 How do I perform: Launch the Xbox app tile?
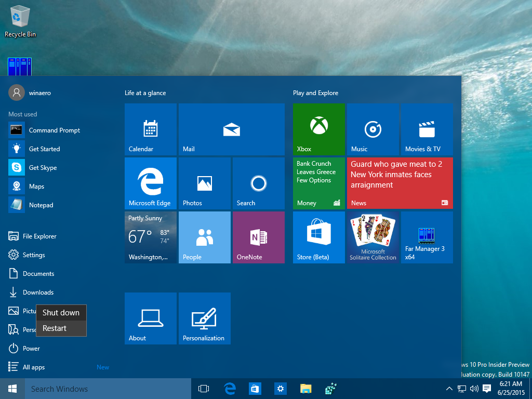pos(318,129)
